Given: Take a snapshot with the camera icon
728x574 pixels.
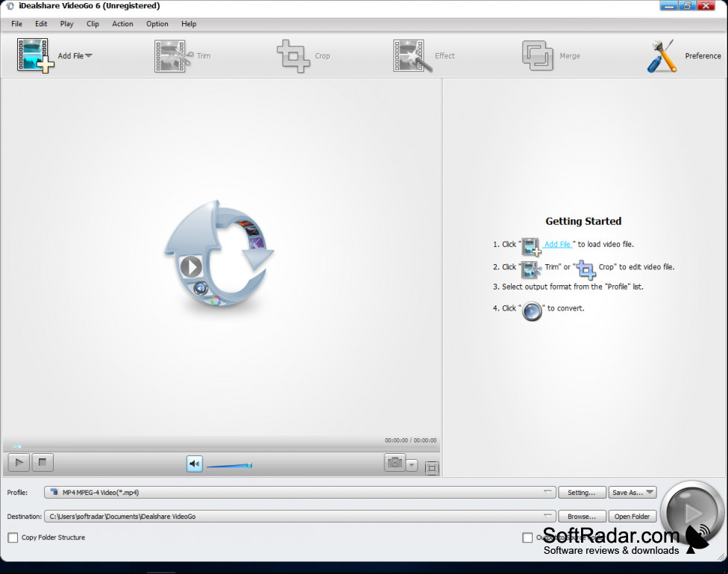Looking at the screenshot, I should (x=395, y=463).
